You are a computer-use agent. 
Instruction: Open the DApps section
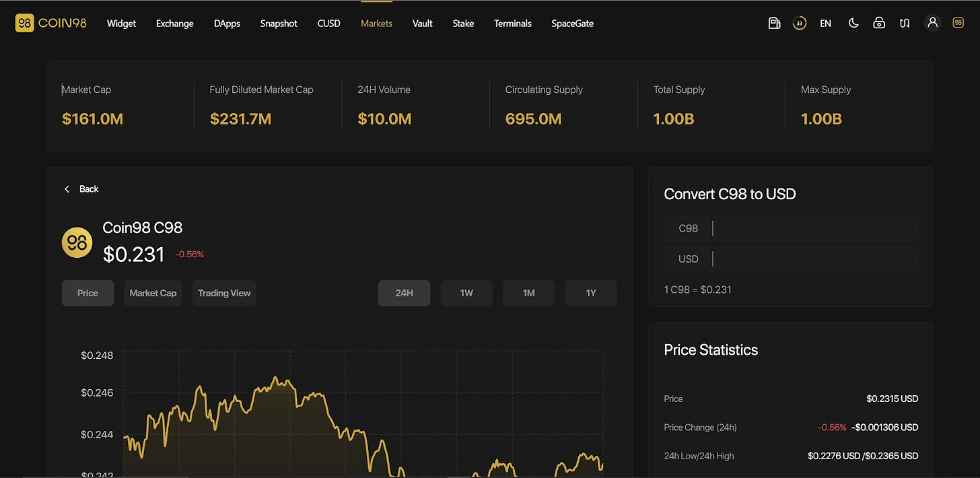point(227,23)
